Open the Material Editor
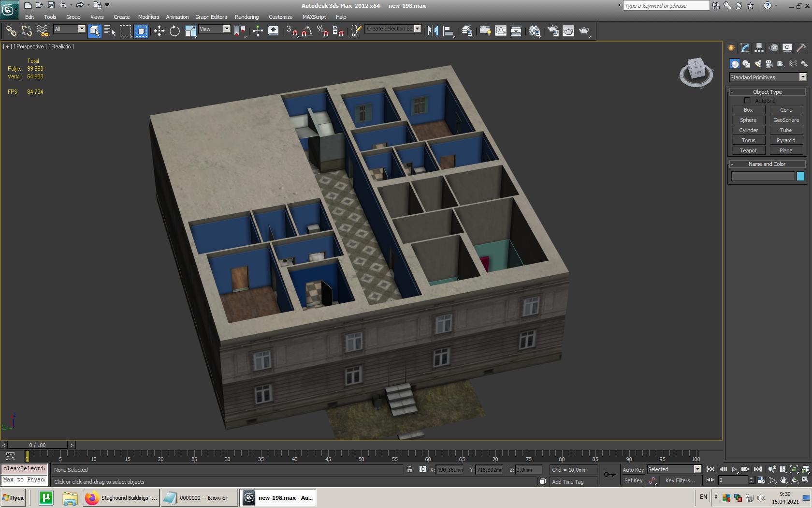 click(535, 31)
